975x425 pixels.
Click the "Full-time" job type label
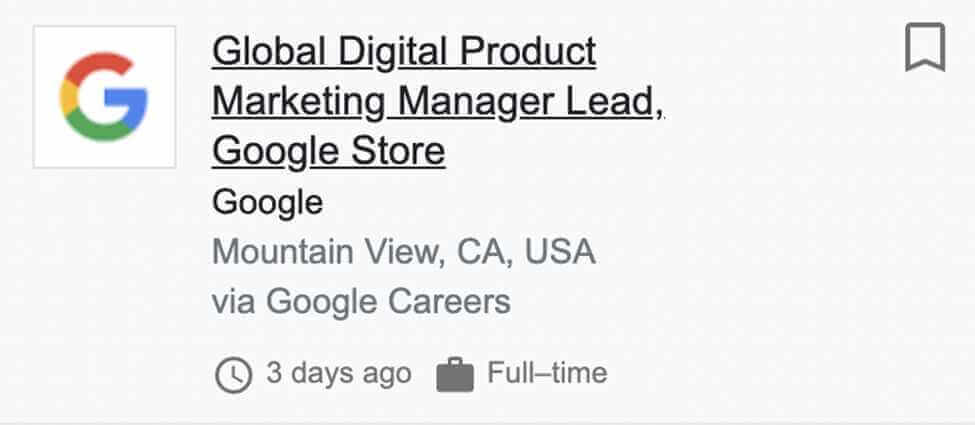click(547, 374)
